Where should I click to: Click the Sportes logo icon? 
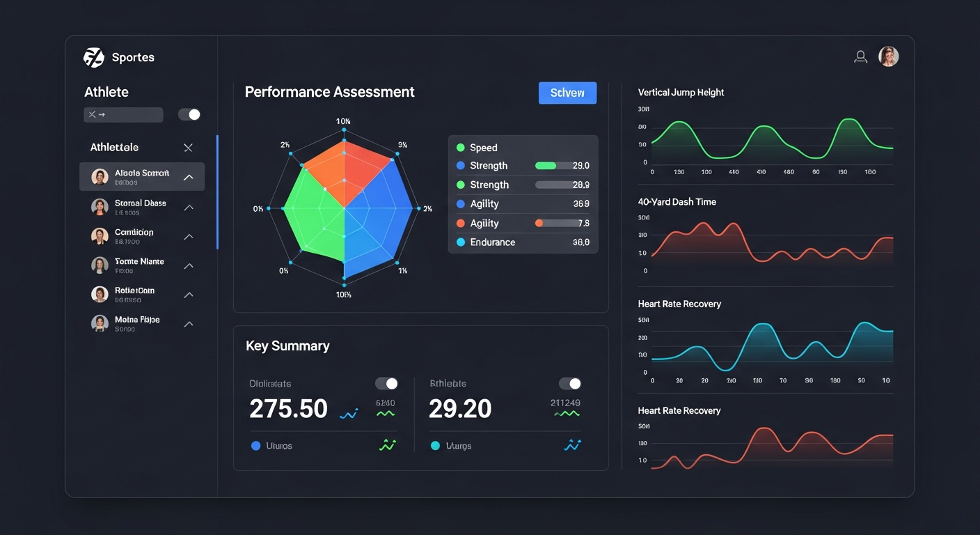point(93,57)
